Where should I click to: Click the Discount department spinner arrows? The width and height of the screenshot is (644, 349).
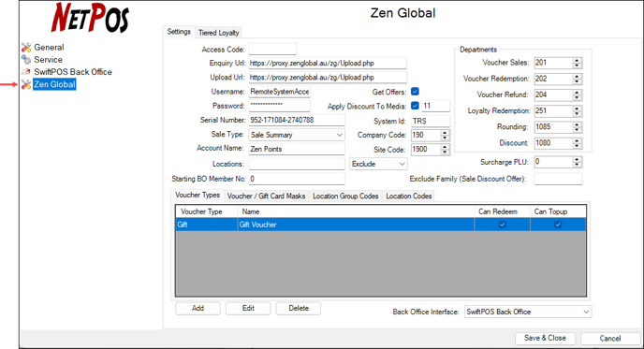[577, 143]
